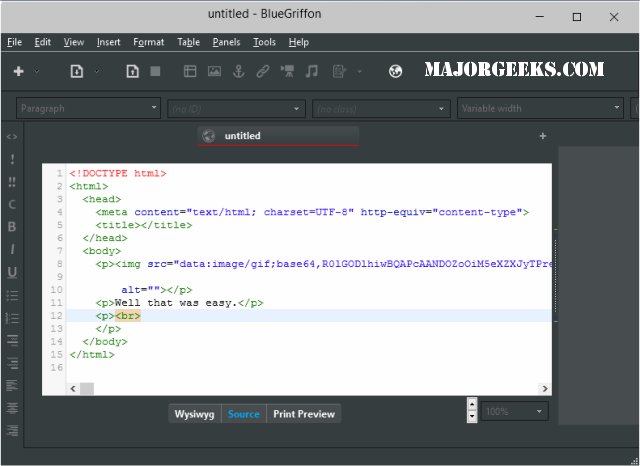
Task: Switch to Wysiwyg view
Action: pyautogui.click(x=195, y=413)
